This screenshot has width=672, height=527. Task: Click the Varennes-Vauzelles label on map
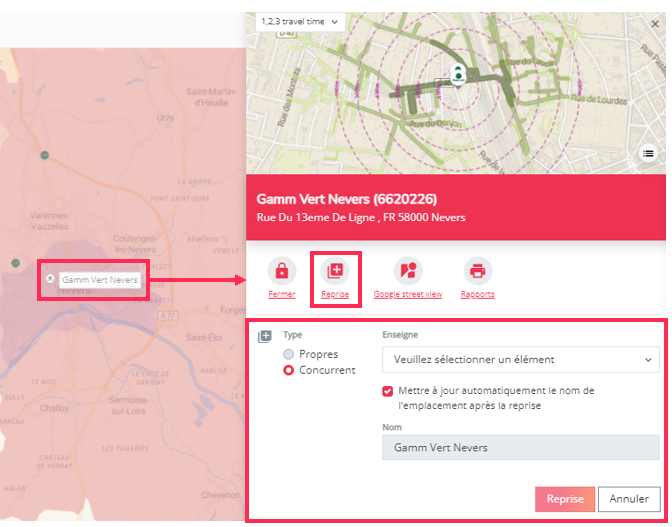pos(49,221)
